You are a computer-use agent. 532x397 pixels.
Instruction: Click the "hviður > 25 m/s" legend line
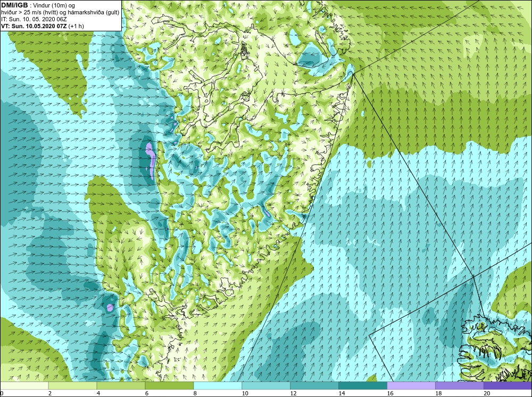[x=60, y=13]
